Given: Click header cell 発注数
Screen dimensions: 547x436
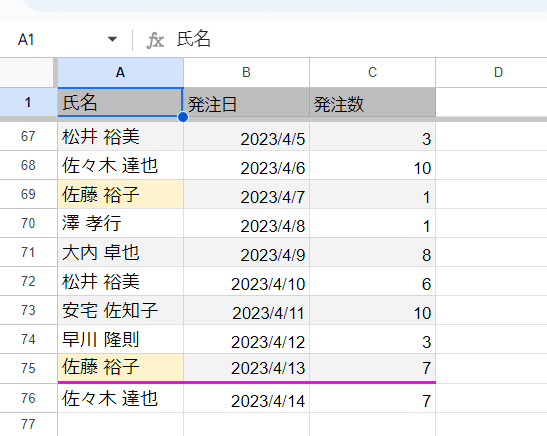Looking at the screenshot, I should tap(373, 102).
